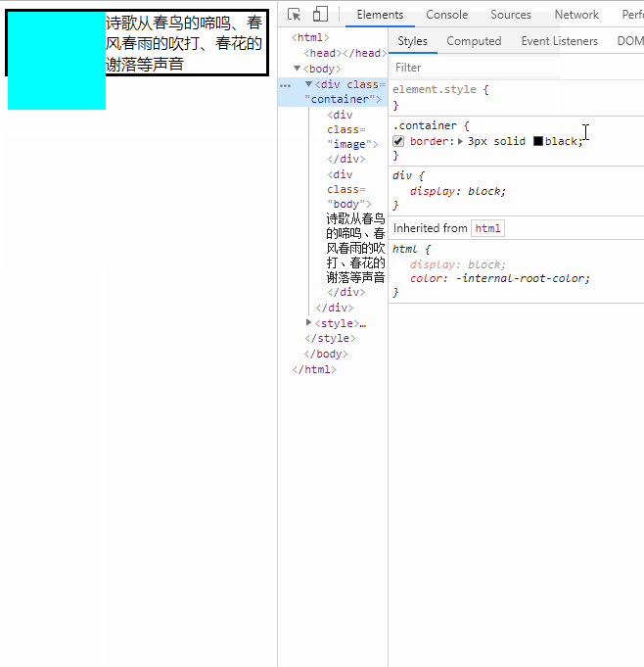Click the cyan image box on page
644x667 pixels.
pos(57,61)
